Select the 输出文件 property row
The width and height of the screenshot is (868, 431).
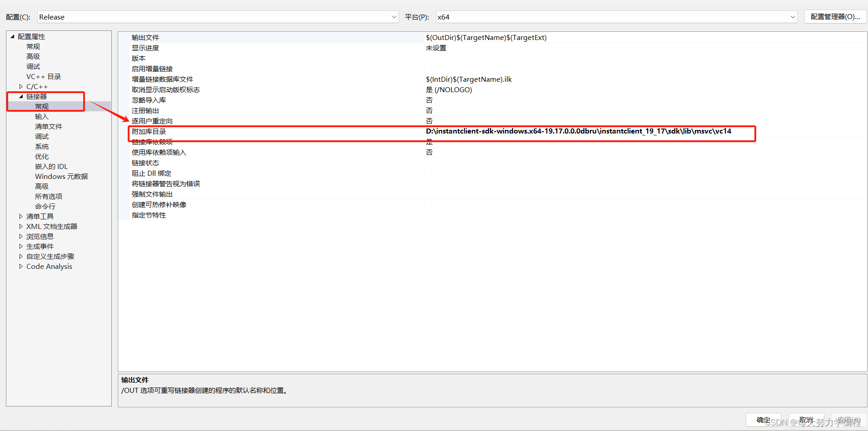[x=145, y=37]
